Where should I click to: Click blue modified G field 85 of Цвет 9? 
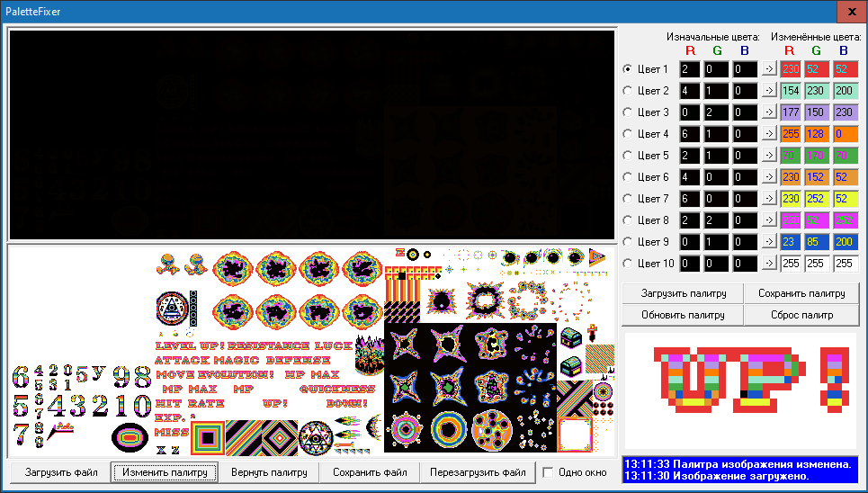pos(817,242)
